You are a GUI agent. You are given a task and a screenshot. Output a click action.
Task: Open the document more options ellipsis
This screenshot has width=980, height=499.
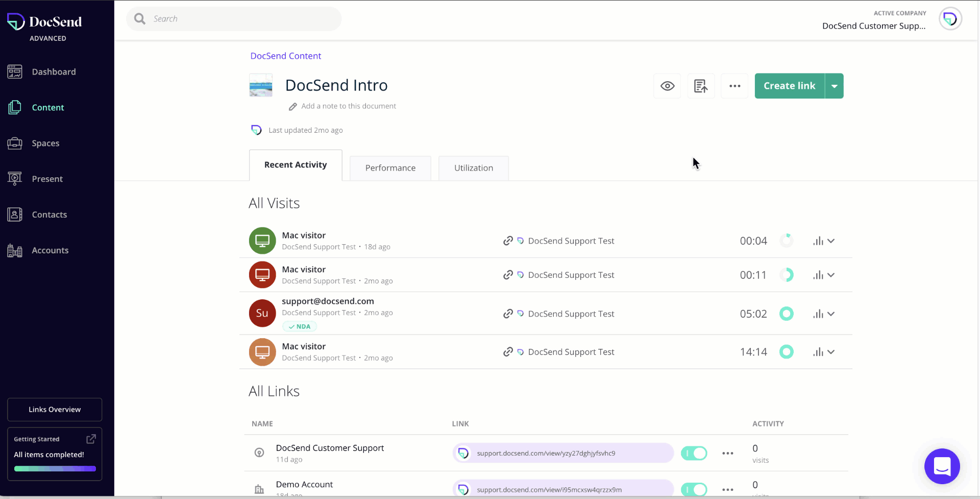coord(734,86)
